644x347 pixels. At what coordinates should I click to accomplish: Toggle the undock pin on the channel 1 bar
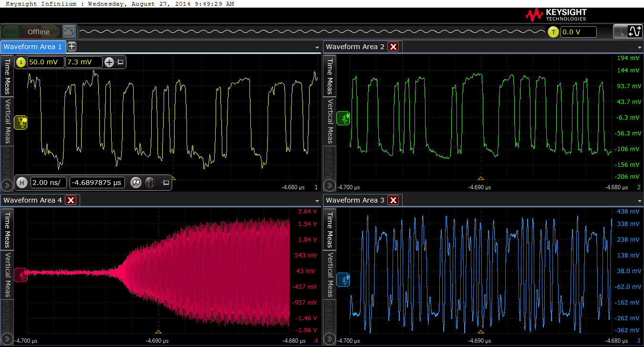(121, 62)
